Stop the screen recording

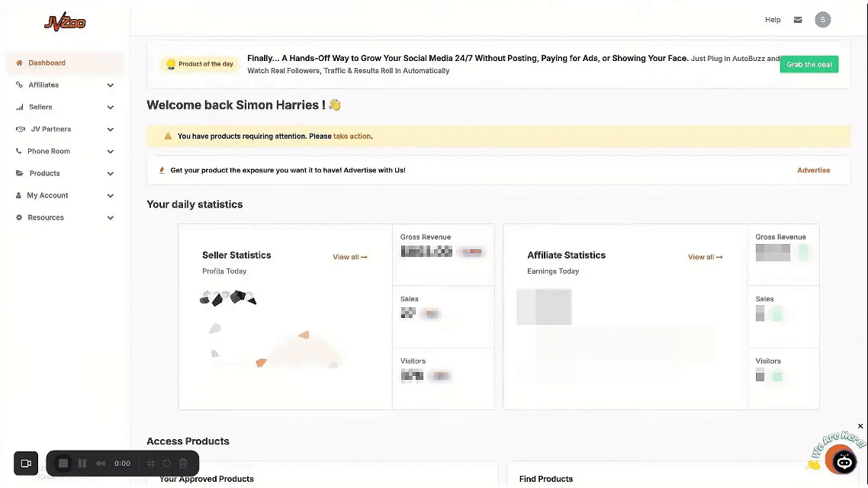click(63, 464)
